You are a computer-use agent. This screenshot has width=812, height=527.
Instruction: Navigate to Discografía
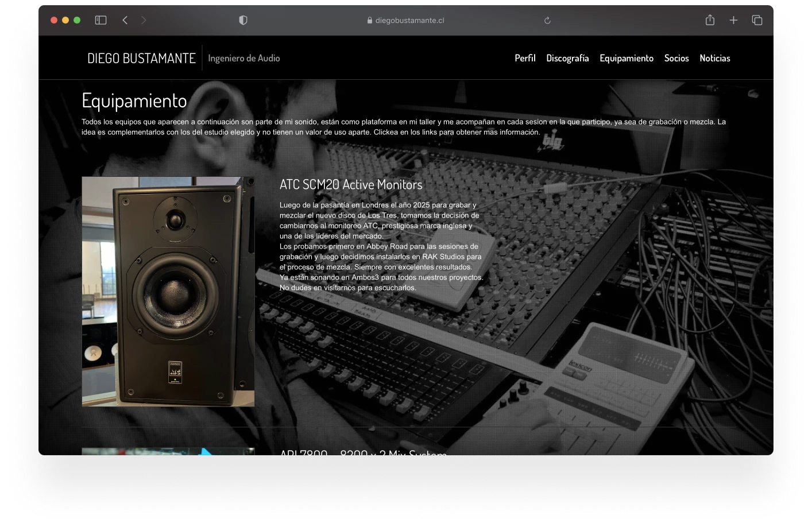[567, 58]
